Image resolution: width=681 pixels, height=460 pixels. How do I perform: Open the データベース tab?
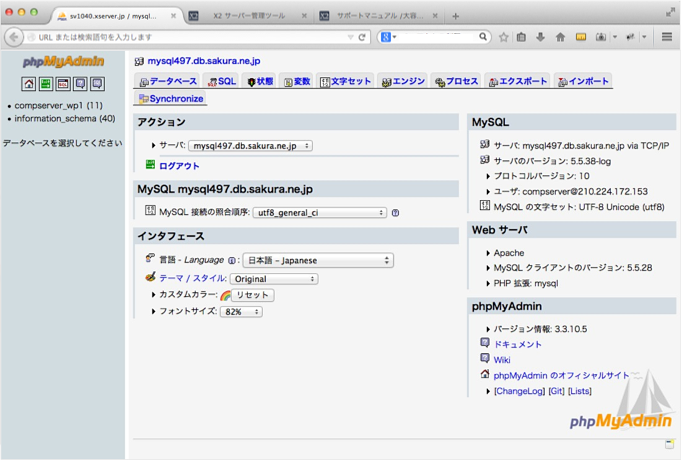(x=168, y=81)
